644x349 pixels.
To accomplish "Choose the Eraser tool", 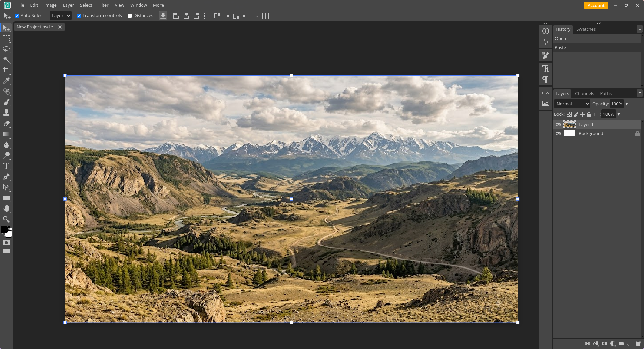I will [6, 124].
